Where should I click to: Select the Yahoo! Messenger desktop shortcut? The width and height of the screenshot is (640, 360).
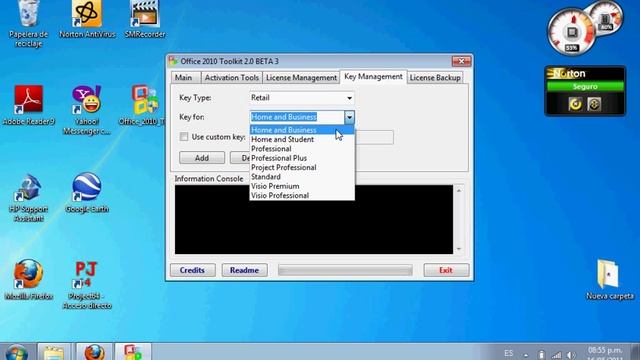tap(87, 109)
